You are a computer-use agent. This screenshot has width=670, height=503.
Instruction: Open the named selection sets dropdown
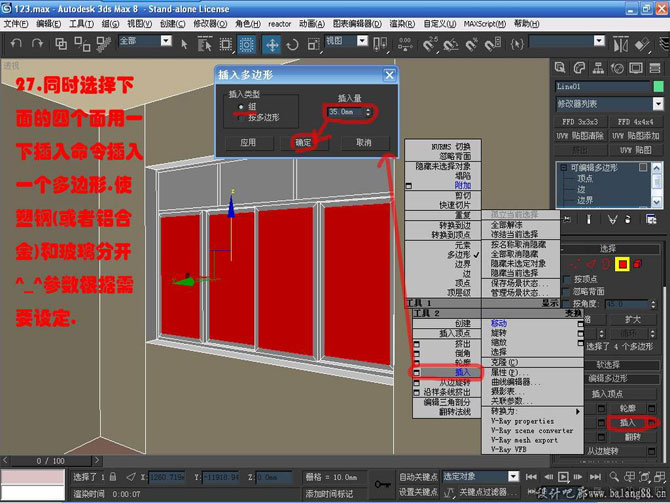coord(599,41)
